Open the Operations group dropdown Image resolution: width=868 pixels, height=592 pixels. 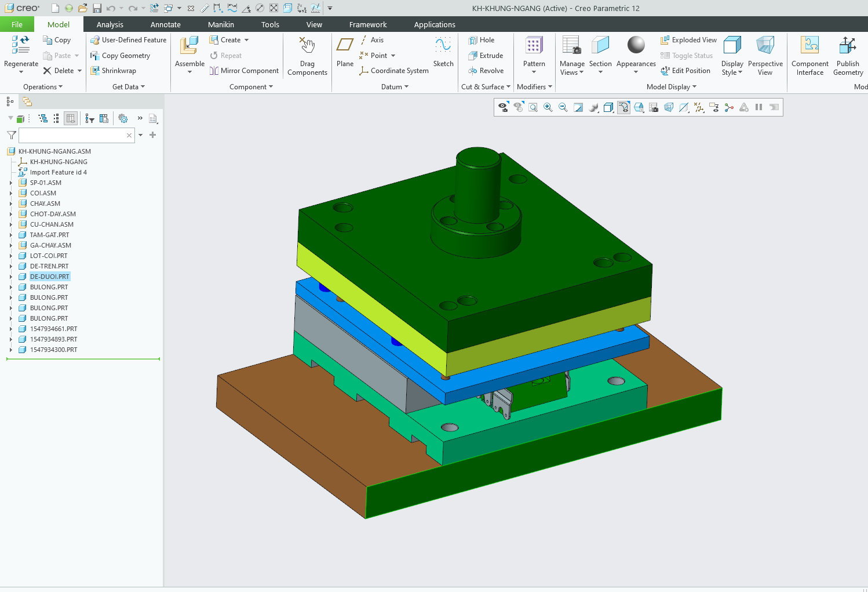pos(43,87)
